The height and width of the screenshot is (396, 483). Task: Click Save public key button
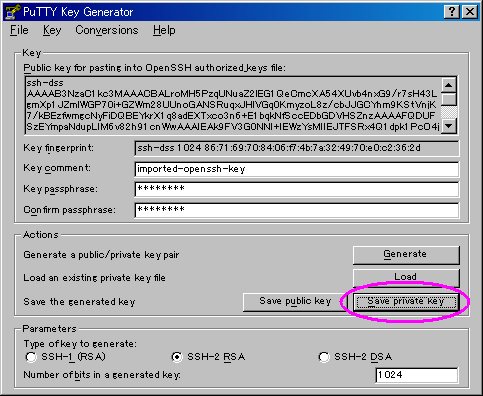pos(295,302)
